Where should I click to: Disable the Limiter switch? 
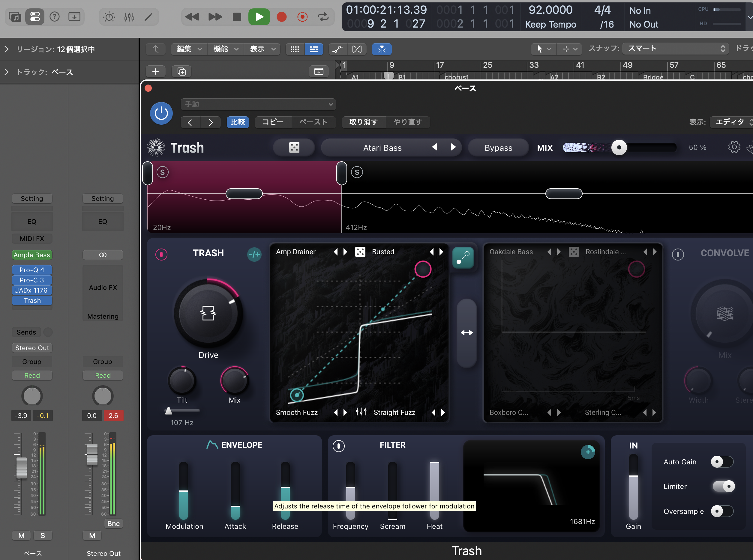[724, 487]
